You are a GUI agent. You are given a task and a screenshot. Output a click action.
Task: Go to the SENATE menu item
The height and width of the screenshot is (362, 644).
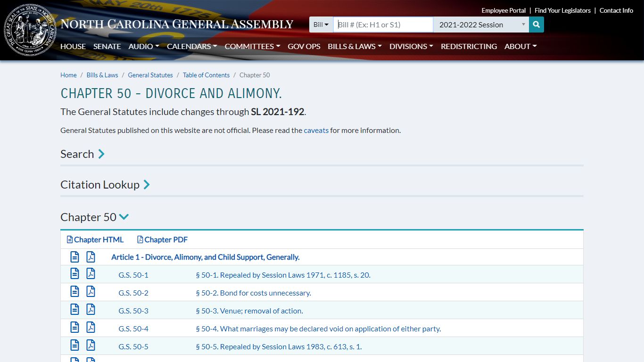[107, 46]
